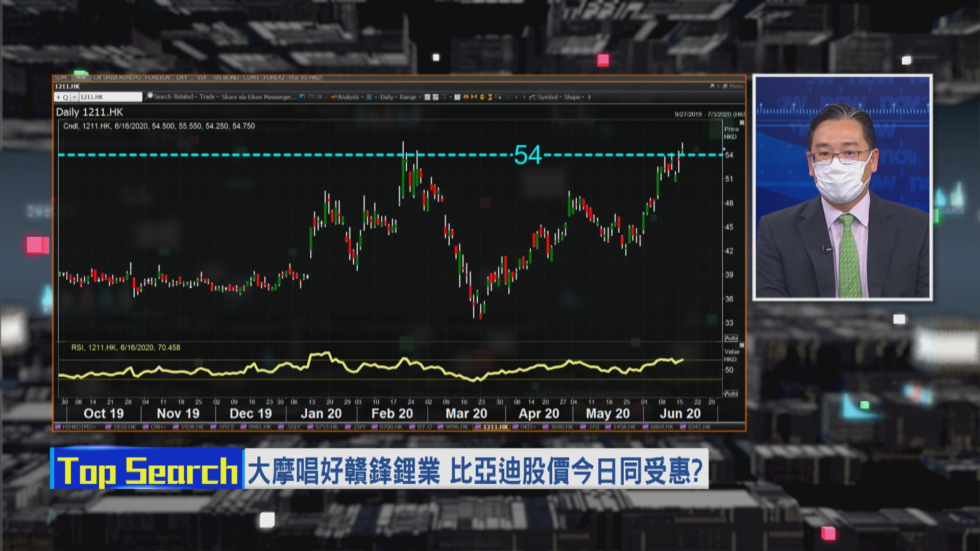The image size is (980, 551).
Task: Click the horizontal compress arrows icon
Action: (x=474, y=97)
